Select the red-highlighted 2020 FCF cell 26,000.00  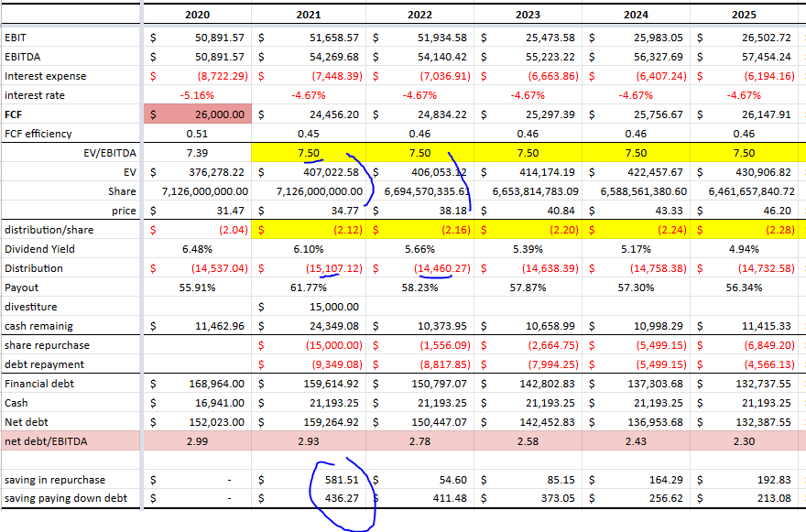pyautogui.click(x=197, y=114)
